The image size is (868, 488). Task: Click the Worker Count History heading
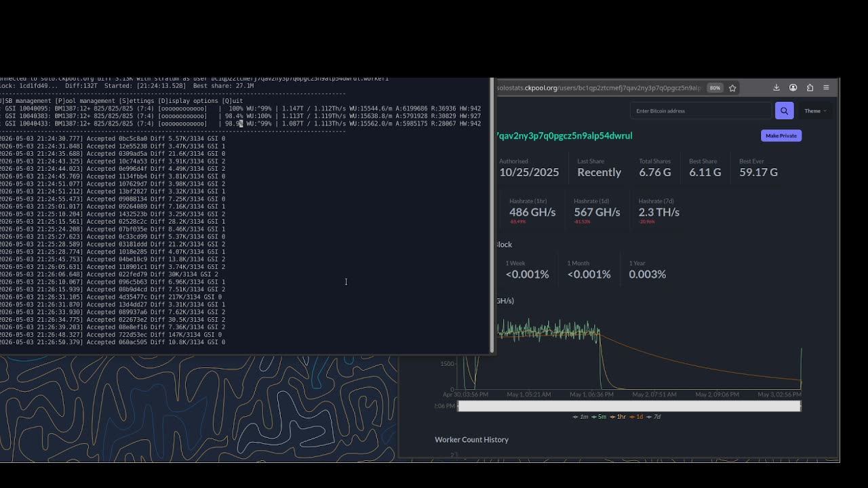(x=471, y=439)
